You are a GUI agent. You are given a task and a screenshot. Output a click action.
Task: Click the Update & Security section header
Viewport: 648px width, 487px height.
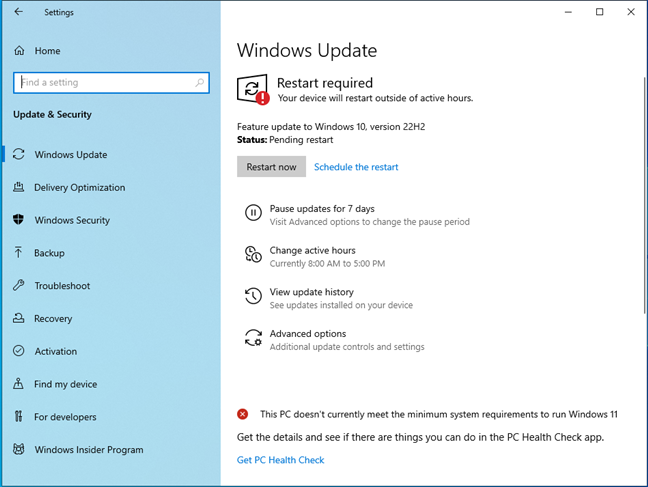[x=52, y=115]
